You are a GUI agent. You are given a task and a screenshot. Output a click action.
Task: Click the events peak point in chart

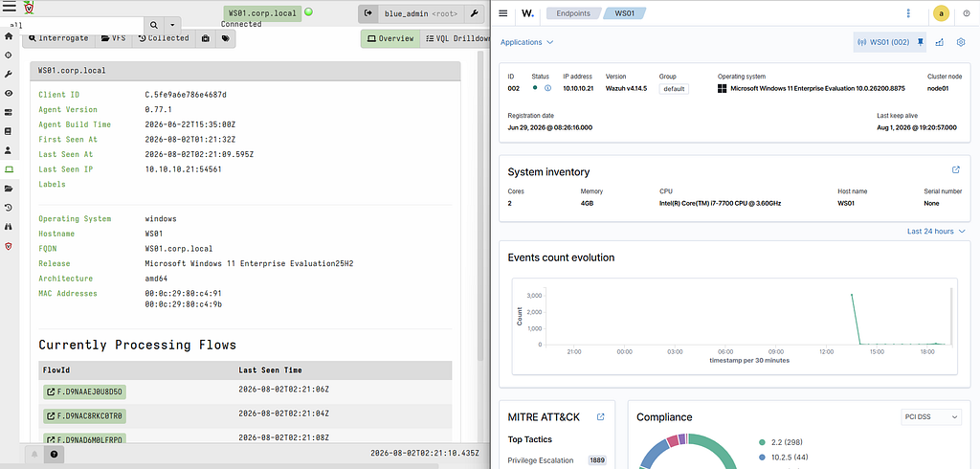tap(851, 295)
